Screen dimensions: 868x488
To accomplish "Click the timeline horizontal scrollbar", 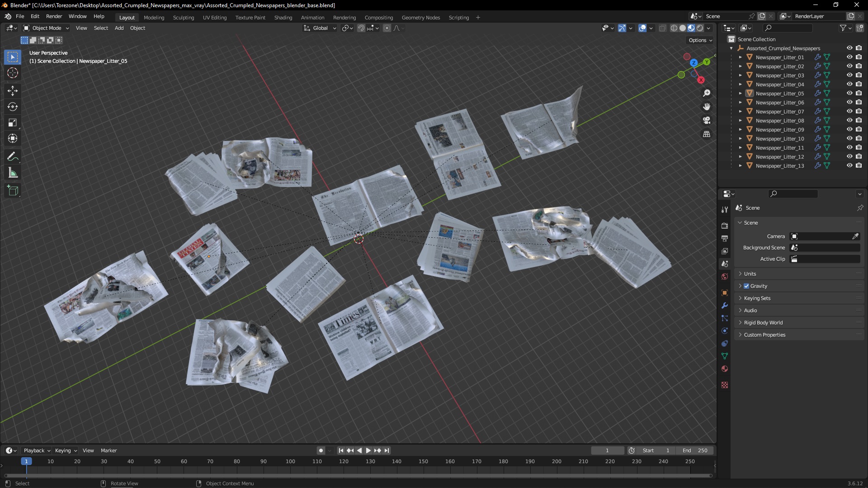I will point(358,475).
